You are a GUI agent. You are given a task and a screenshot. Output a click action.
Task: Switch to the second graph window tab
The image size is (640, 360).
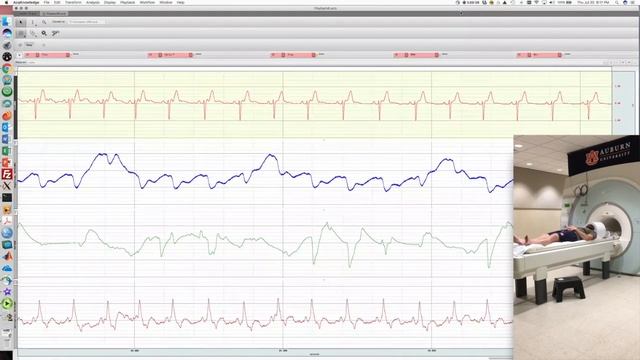55,13
